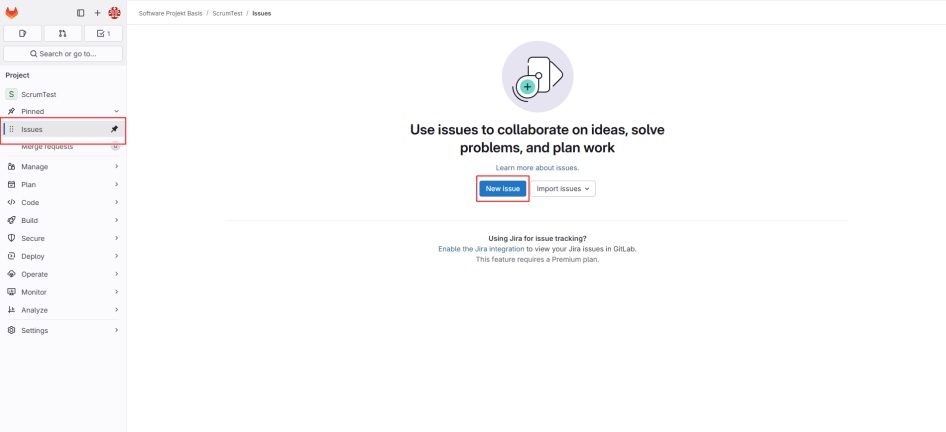Screen dimensions: 946x432
Task: Expand the Plan section
Action: 62,184
